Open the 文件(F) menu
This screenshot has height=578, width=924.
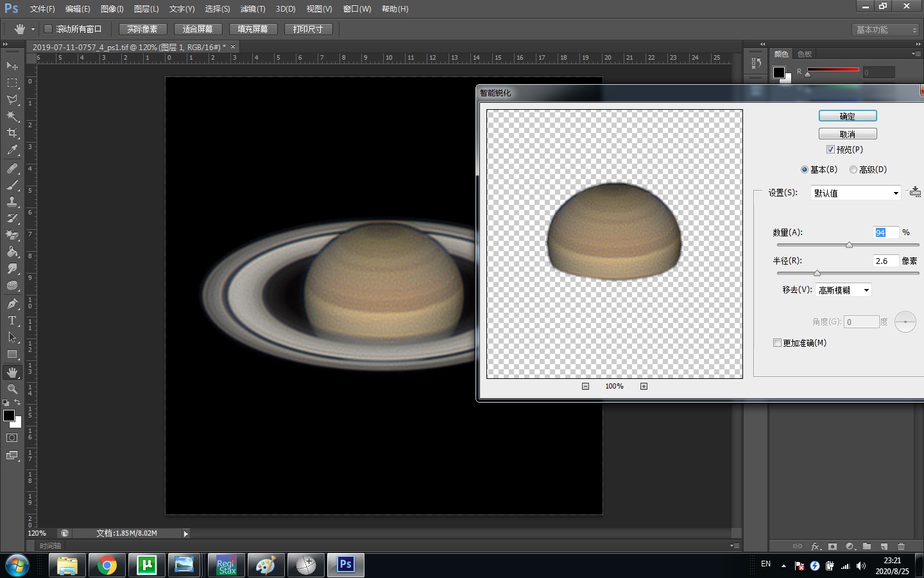pos(42,9)
